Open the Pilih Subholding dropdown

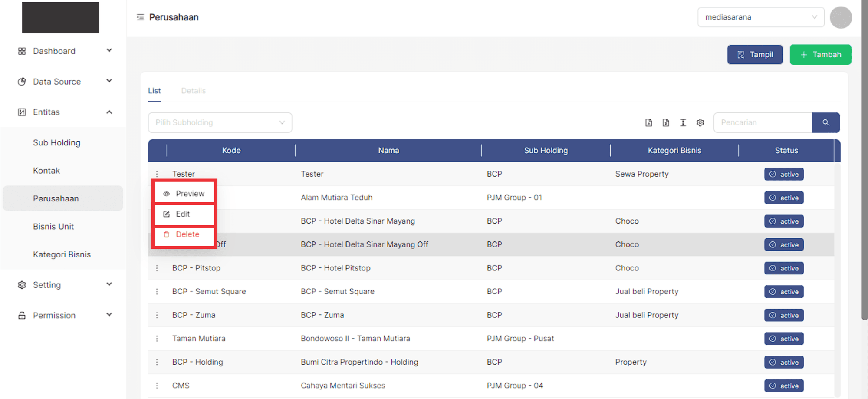point(220,122)
